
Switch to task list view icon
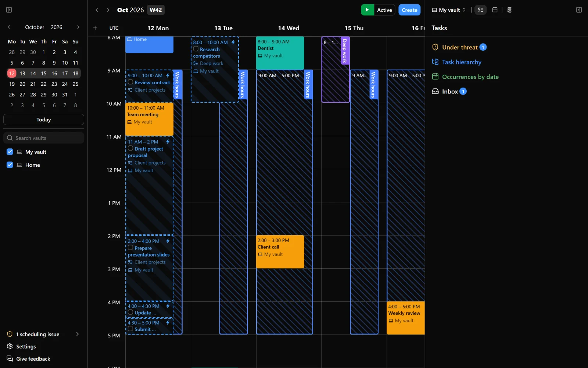[x=480, y=10]
